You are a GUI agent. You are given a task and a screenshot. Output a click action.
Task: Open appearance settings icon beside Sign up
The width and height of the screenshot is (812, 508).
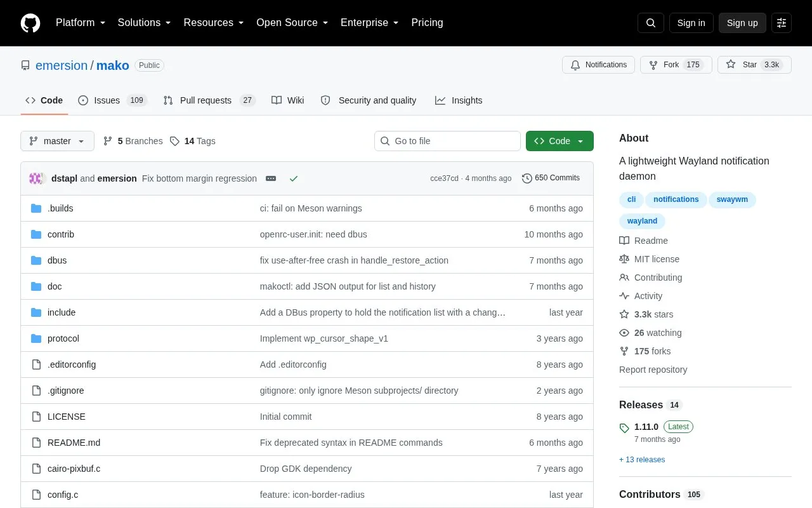[x=782, y=23]
